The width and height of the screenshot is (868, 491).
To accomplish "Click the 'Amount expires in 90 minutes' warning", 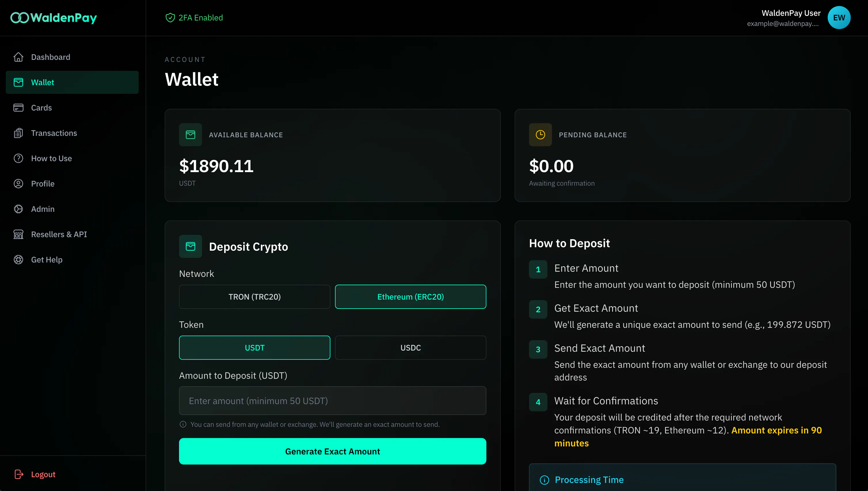I will (x=688, y=437).
